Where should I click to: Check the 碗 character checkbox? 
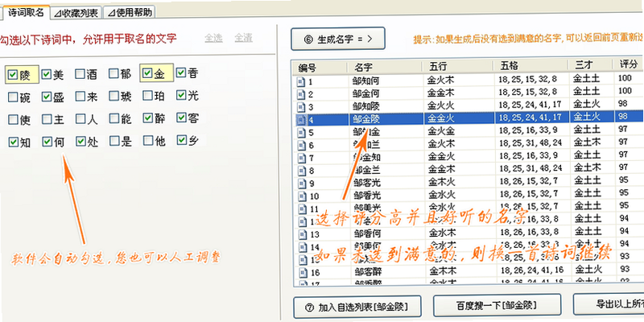click(x=13, y=97)
